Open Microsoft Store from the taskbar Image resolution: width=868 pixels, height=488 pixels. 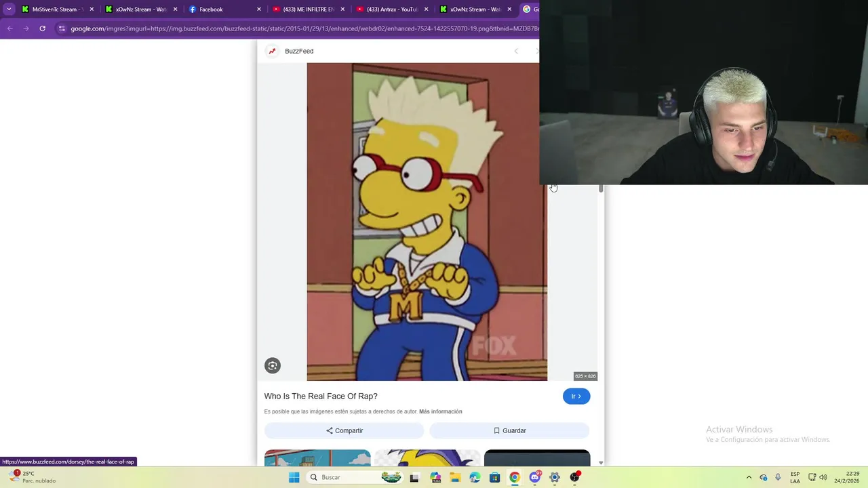pos(494,477)
